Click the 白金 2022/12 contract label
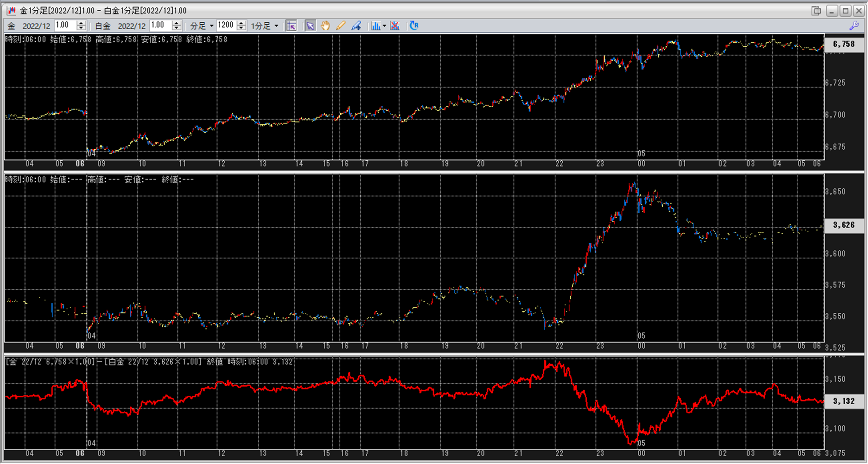The image size is (868, 464). click(132, 26)
